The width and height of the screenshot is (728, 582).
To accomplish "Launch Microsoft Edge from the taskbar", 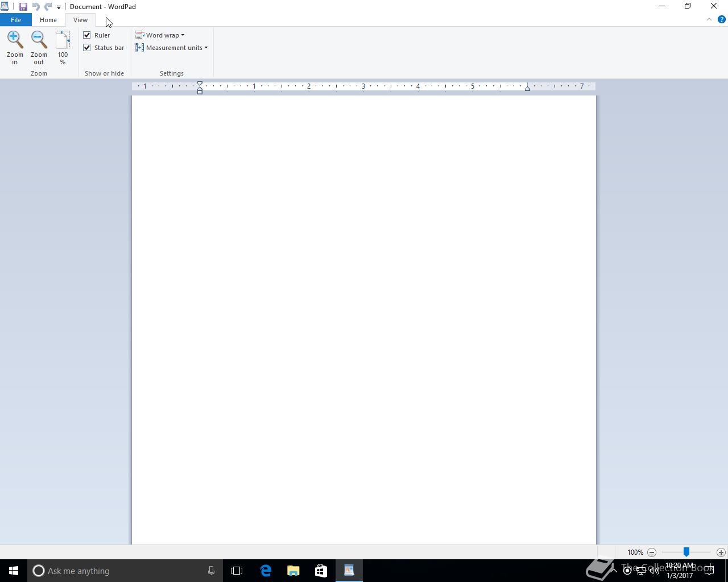I will point(266,571).
